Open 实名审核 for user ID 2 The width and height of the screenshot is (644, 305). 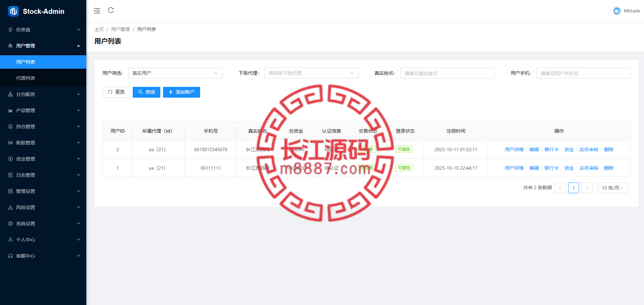coord(589,149)
